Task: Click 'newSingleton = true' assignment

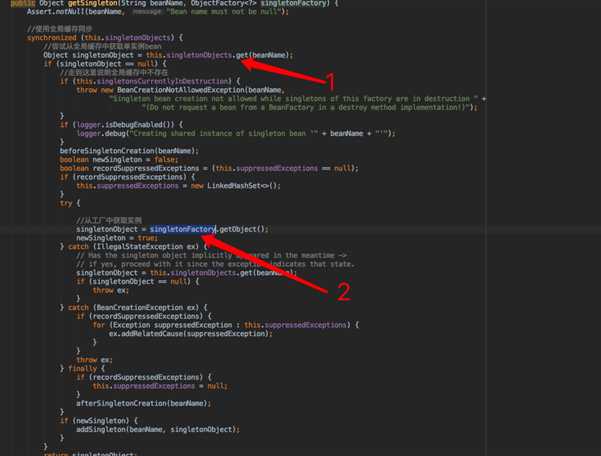Action: click(117, 238)
